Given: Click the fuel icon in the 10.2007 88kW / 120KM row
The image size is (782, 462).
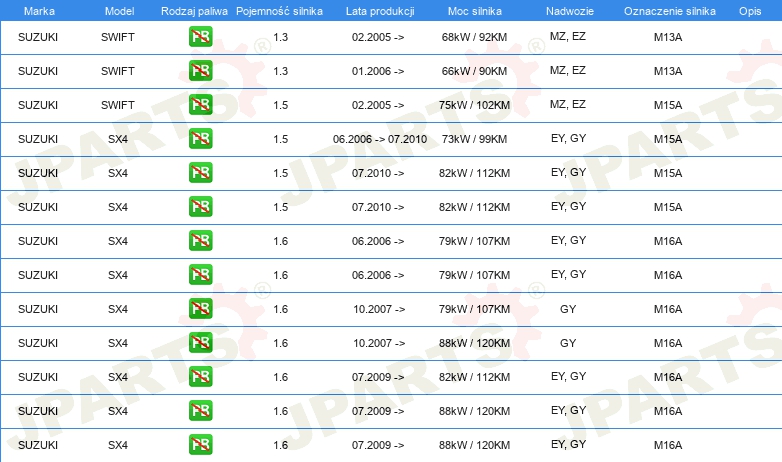Looking at the screenshot, I should pyautogui.click(x=200, y=343).
